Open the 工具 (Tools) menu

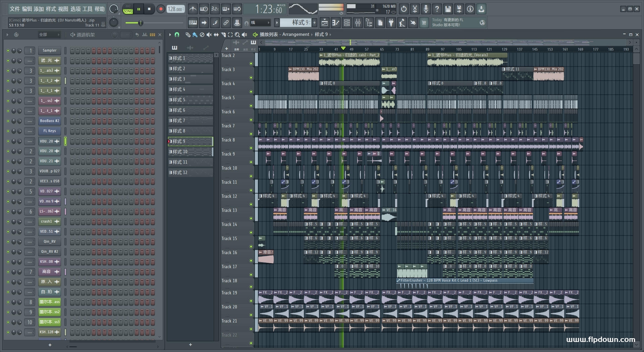pos(87,9)
